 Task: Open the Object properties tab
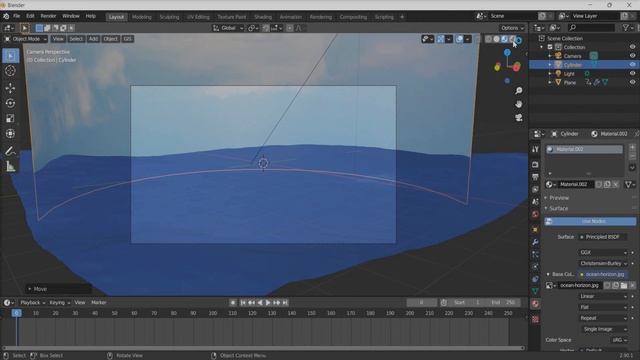click(535, 230)
